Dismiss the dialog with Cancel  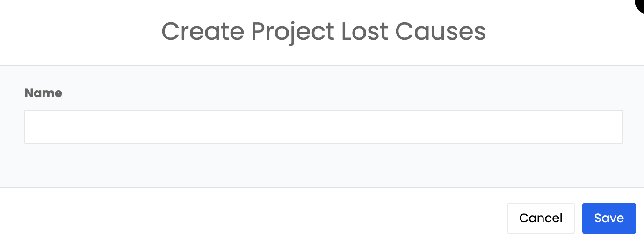[540, 218]
